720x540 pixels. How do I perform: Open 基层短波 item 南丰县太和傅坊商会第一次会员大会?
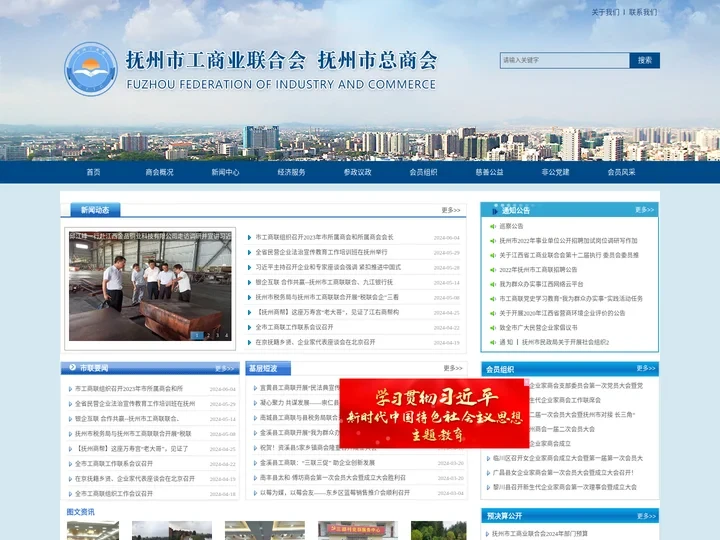click(x=332, y=478)
